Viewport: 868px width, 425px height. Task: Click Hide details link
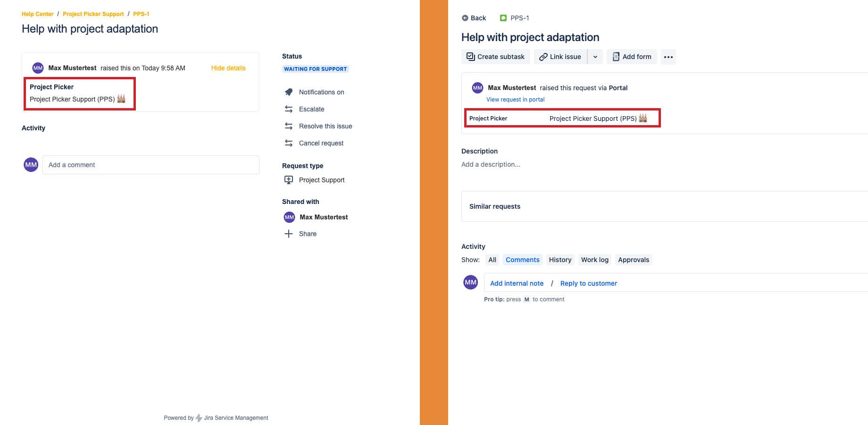click(228, 68)
